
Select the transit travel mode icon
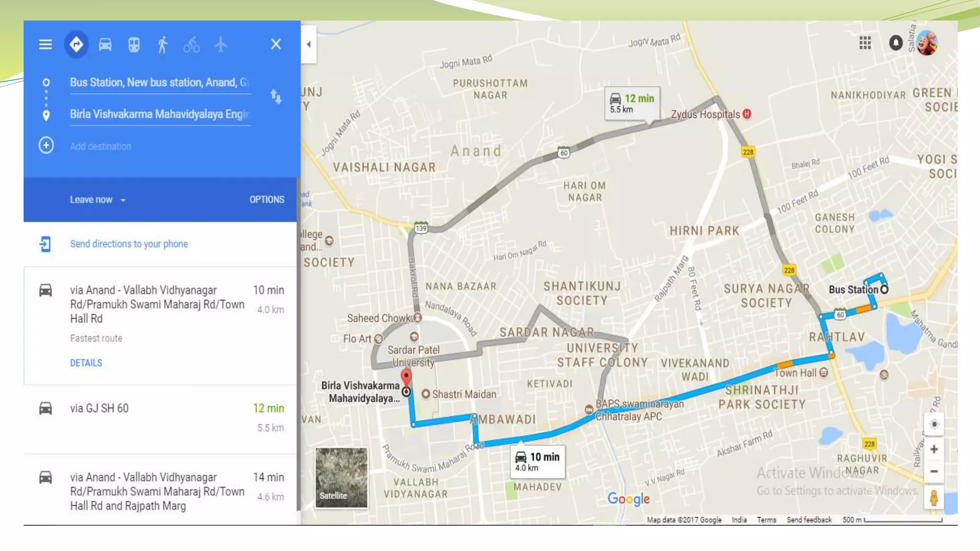[134, 45]
